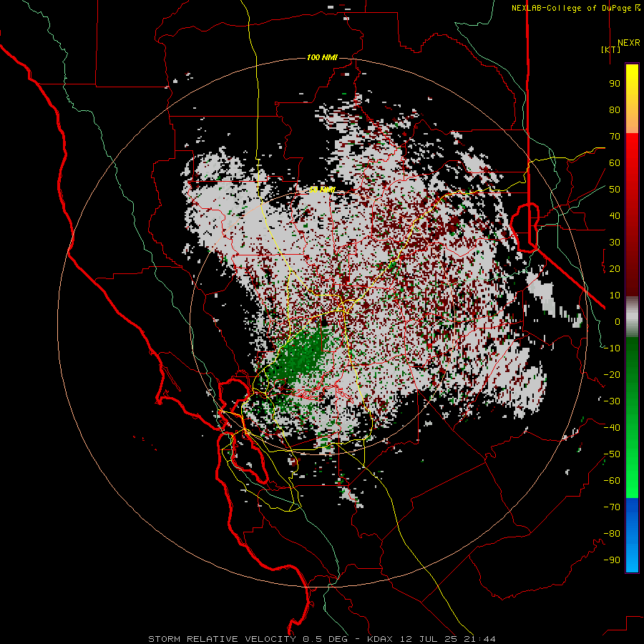Click the 40 value on the velocity scale
Image resolution: width=644 pixels, height=644 pixels.
(615, 216)
